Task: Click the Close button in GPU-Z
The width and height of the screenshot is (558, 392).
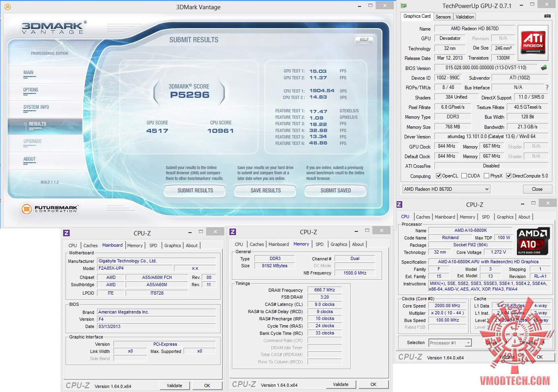Action: click(x=537, y=189)
